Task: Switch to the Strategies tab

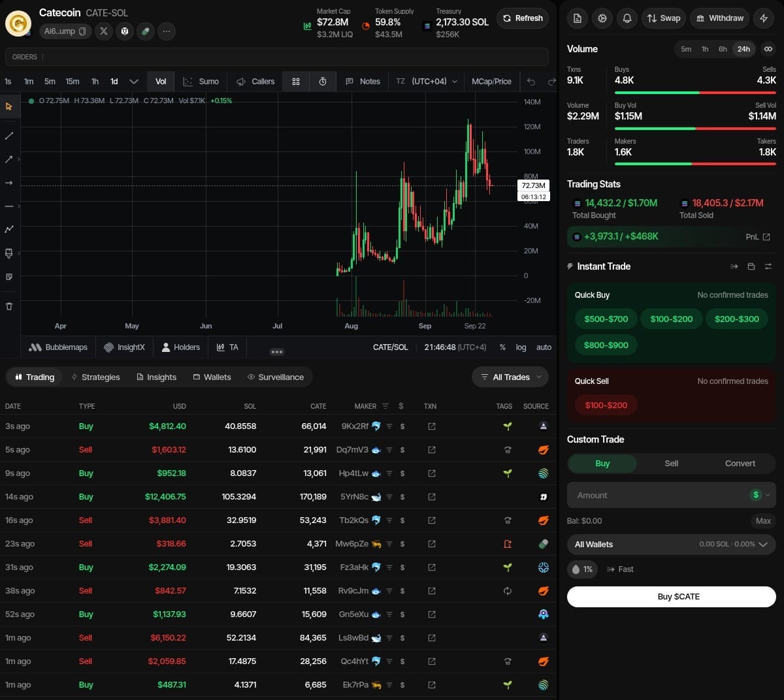Action: (95, 377)
